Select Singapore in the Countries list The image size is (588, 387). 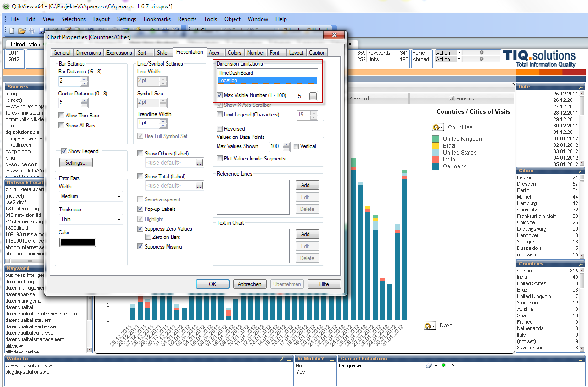pyautogui.click(x=547, y=303)
